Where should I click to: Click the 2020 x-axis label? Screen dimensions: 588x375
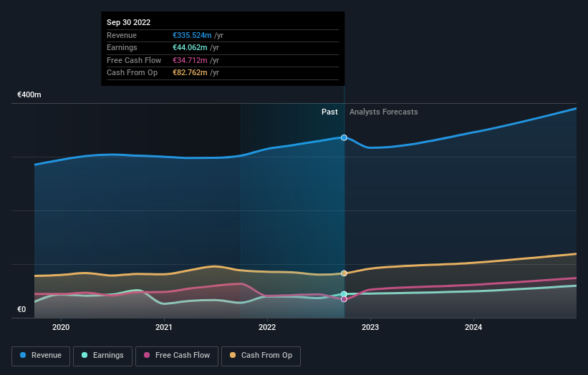click(x=61, y=327)
